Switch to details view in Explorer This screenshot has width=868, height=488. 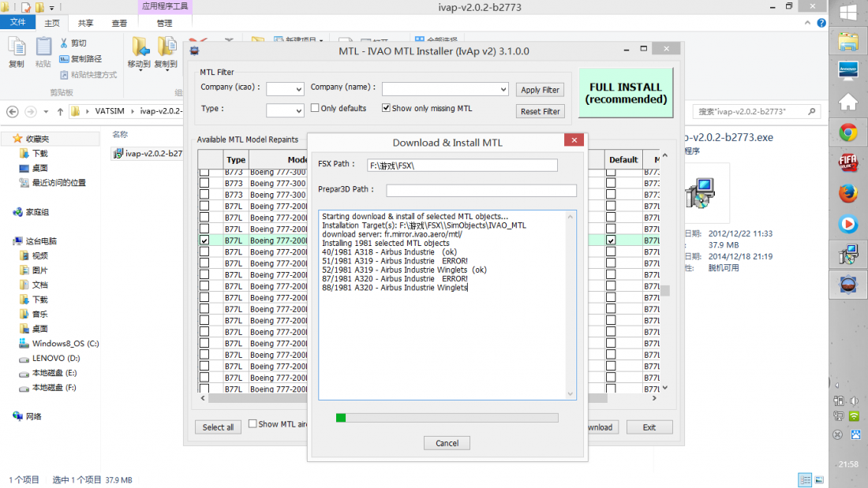pos(805,479)
